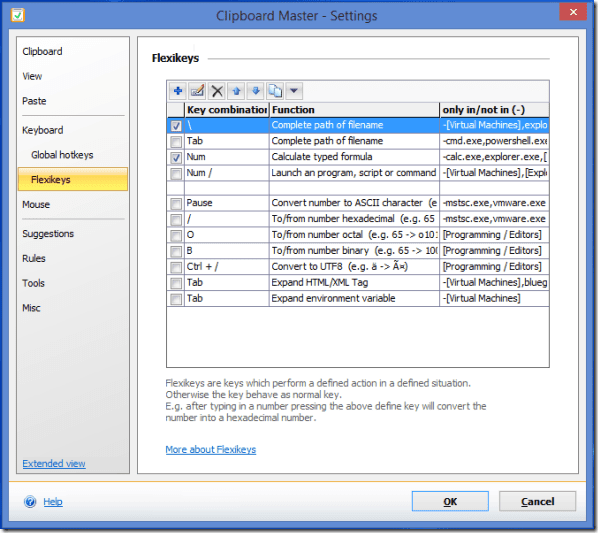Screen dimensions: 598x533
Task: Sort by only in/not in column header
Action: (x=494, y=110)
